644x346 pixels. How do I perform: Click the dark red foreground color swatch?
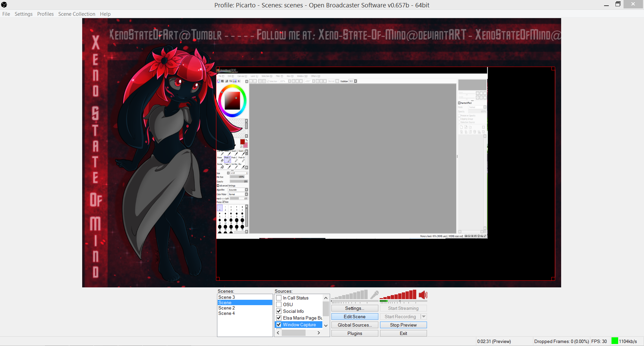pyautogui.click(x=242, y=142)
